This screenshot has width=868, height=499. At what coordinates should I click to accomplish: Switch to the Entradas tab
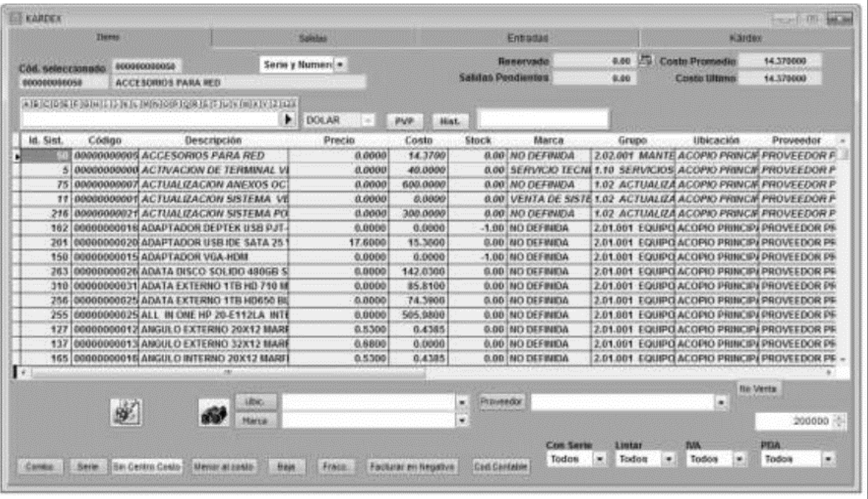point(528,38)
